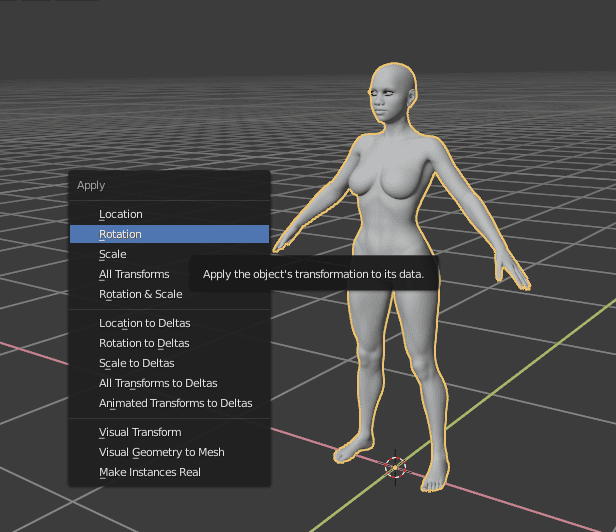The height and width of the screenshot is (532, 616).
Task: Choose Scale in the Apply menu
Action: [169, 254]
